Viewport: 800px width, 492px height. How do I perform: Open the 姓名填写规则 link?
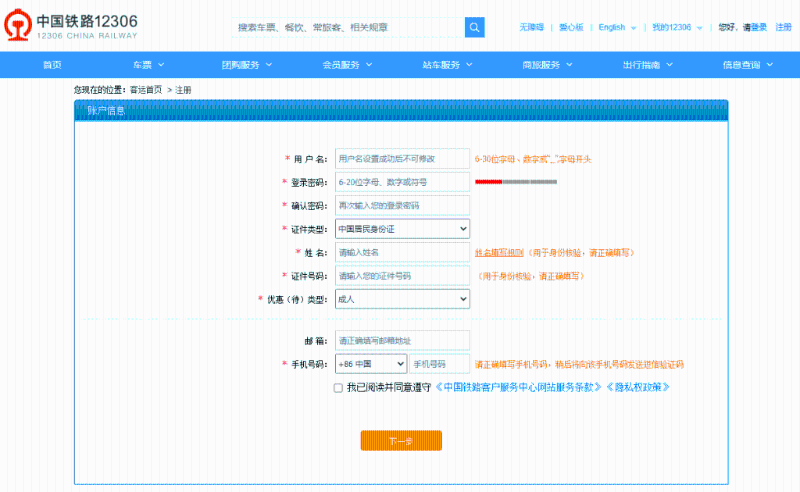[x=498, y=253]
